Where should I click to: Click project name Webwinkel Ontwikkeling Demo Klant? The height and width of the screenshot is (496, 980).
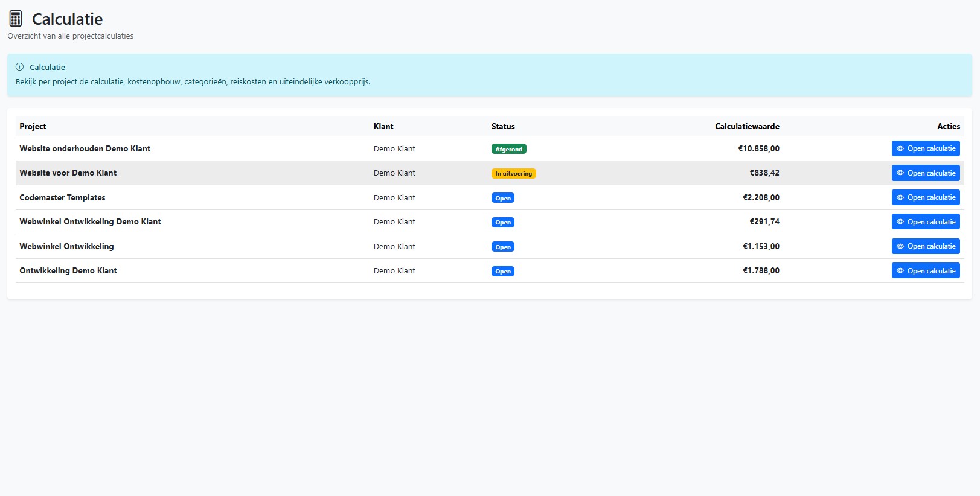point(91,221)
